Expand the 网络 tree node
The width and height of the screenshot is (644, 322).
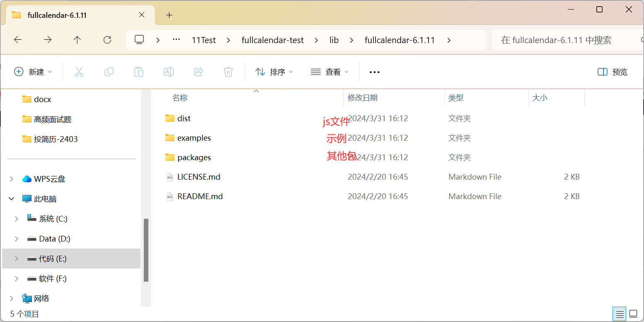coord(11,298)
